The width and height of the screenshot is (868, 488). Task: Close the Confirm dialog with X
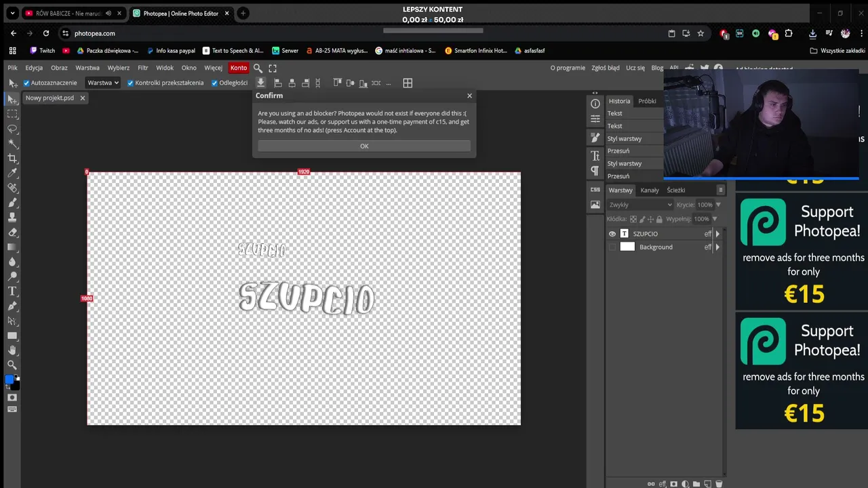[469, 96]
